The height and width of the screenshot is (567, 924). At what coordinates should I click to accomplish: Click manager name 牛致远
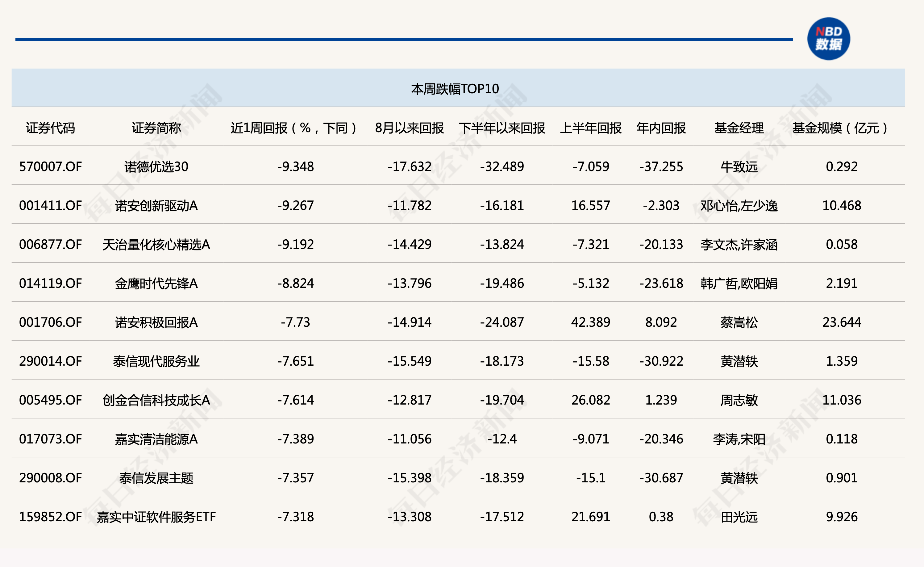tap(739, 166)
